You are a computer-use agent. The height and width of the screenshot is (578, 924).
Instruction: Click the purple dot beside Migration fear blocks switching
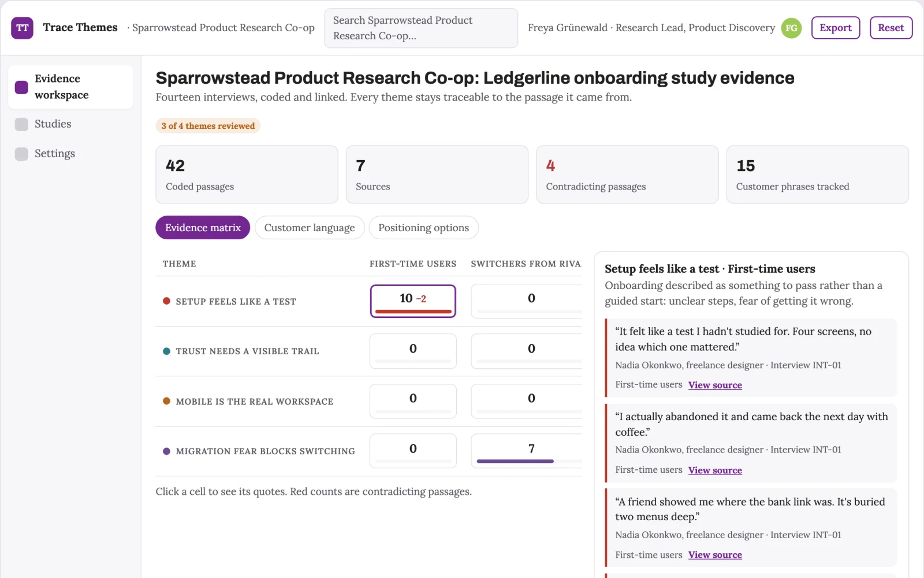[x=166, y=451]
